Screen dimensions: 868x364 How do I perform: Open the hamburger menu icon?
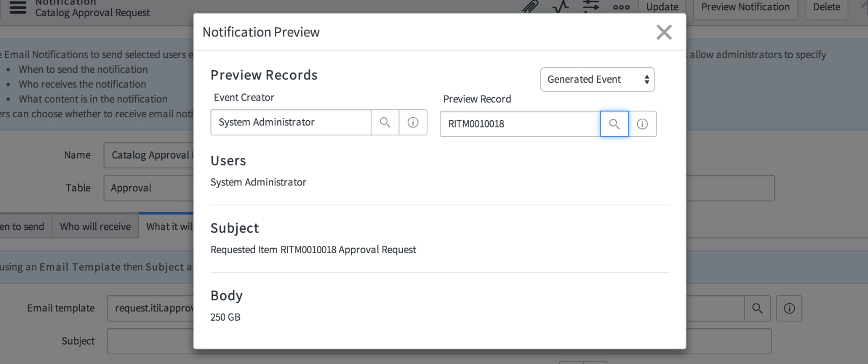click(18, 7)
